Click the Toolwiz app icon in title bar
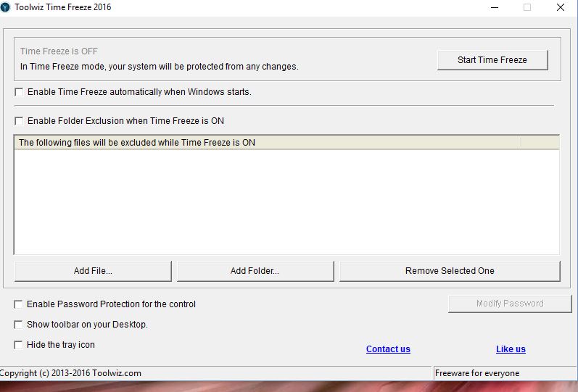578x392 pixels. (x=5, y=7)
